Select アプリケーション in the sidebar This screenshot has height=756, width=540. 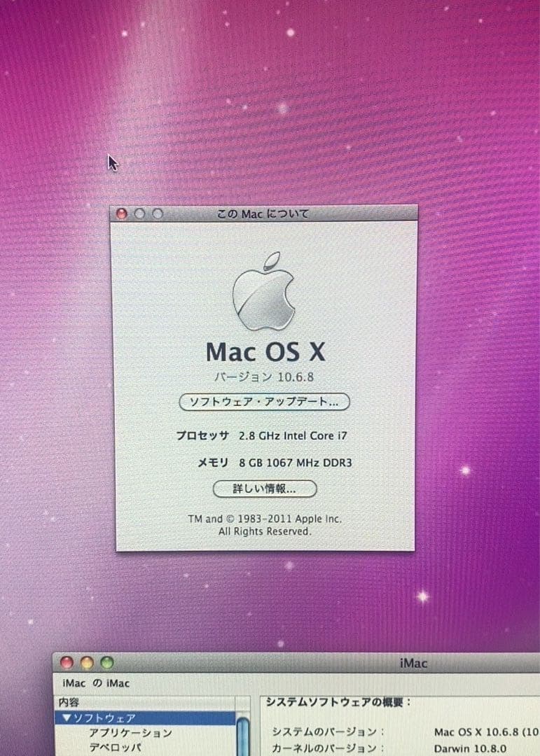[x=130, y=734]
